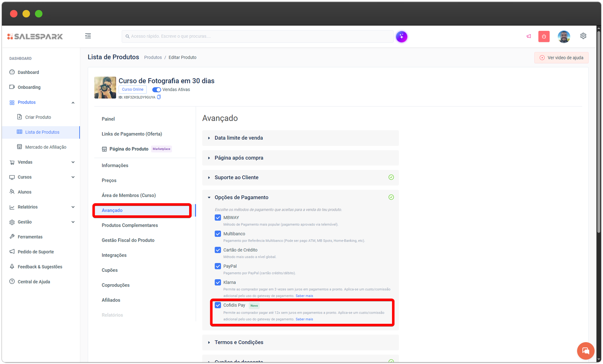This screenshot has height=364, width=603.
Task: Open the Saber mais link under Klarna
Action: click(304, 296)
